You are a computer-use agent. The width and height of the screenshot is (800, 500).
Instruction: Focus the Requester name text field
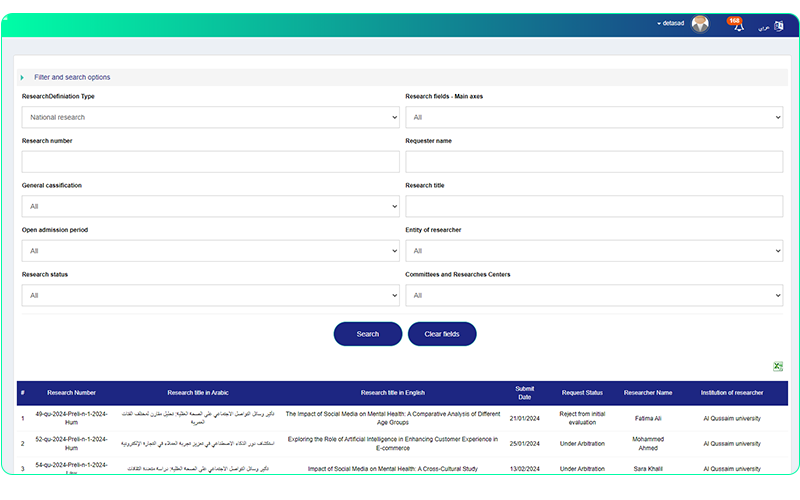pos(594,162)
